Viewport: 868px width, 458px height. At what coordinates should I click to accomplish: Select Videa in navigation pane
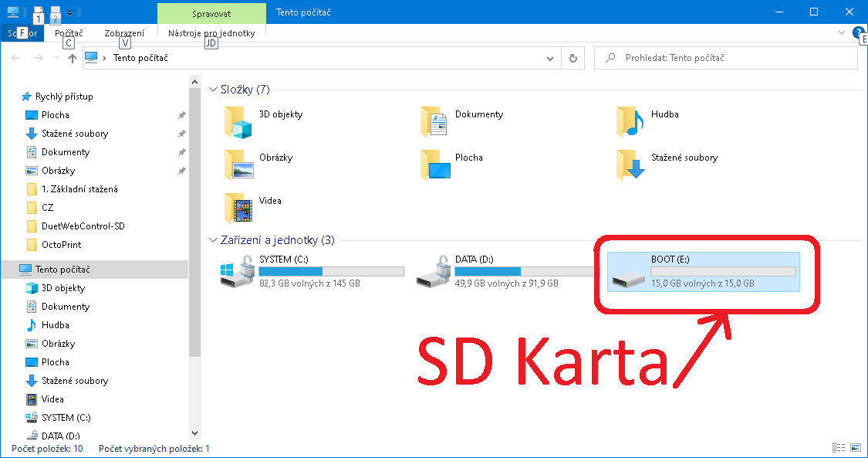(45, 399)
